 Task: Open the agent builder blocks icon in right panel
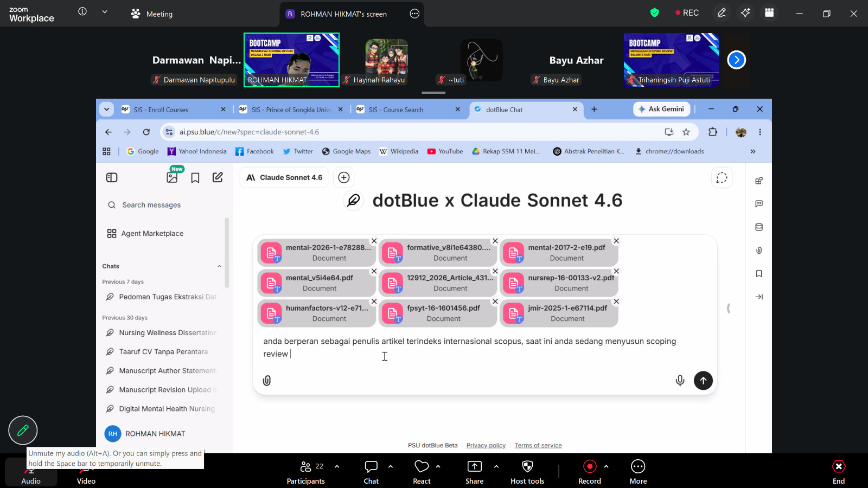[x=759, y=181]
